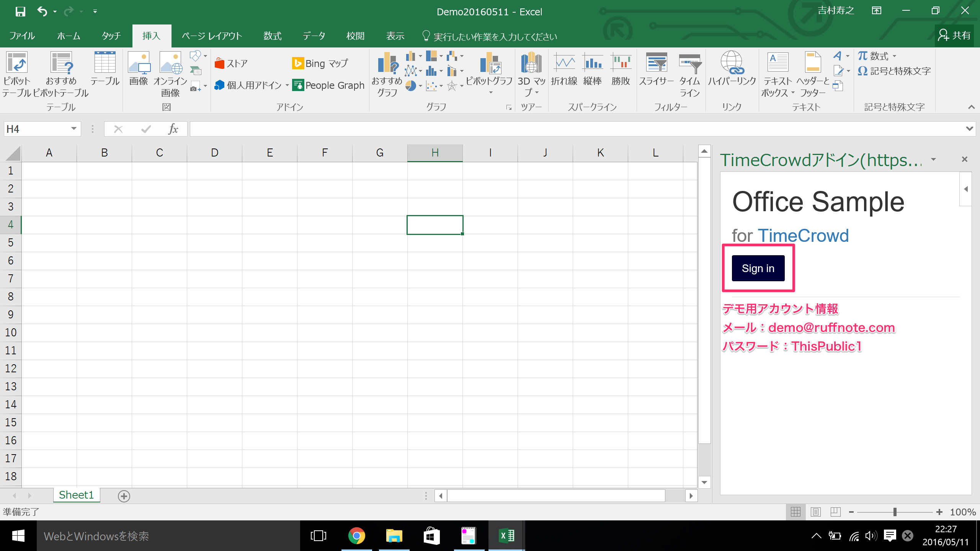Screen dimensions: 980x551
Task: Open Chrome from the taskbar
Action: (x=356, y=536)
